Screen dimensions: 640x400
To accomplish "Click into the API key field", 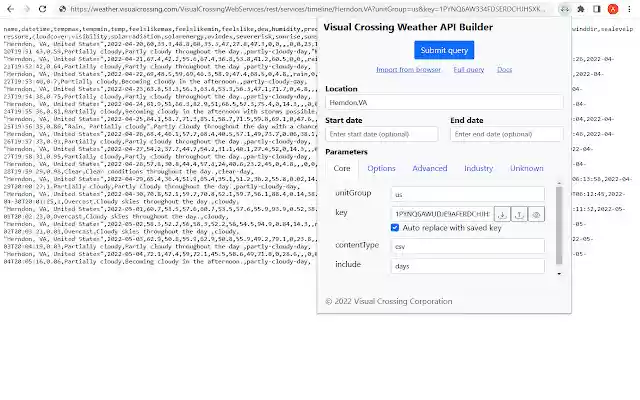I will point(442,214).
